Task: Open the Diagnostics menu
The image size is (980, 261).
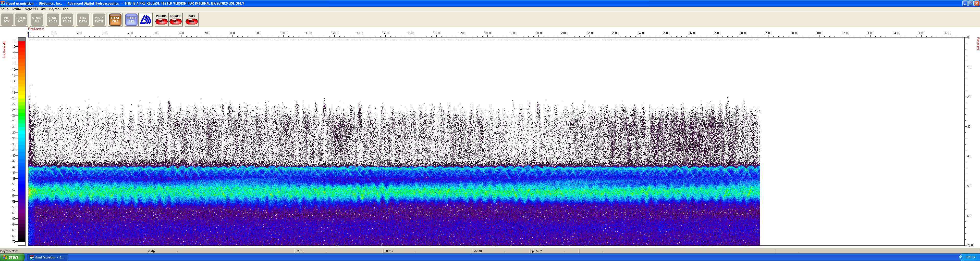Action: pyautogui.click(x=31, y=9)
